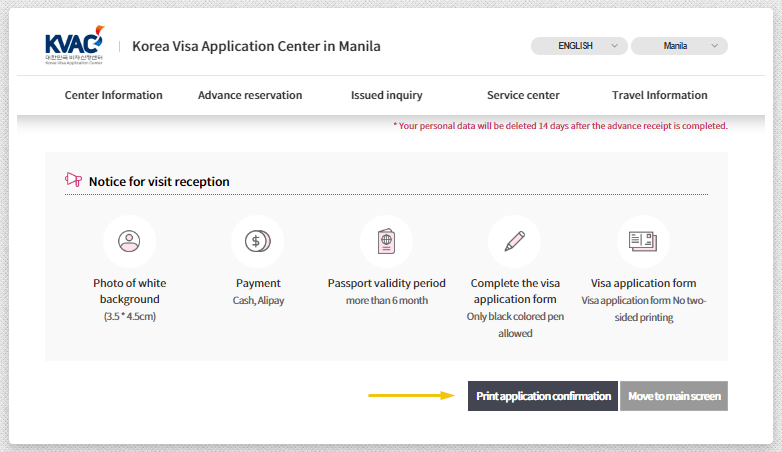782x452 pixels.
Task: Open the Service center menu
Action: [x=523, y=95]
